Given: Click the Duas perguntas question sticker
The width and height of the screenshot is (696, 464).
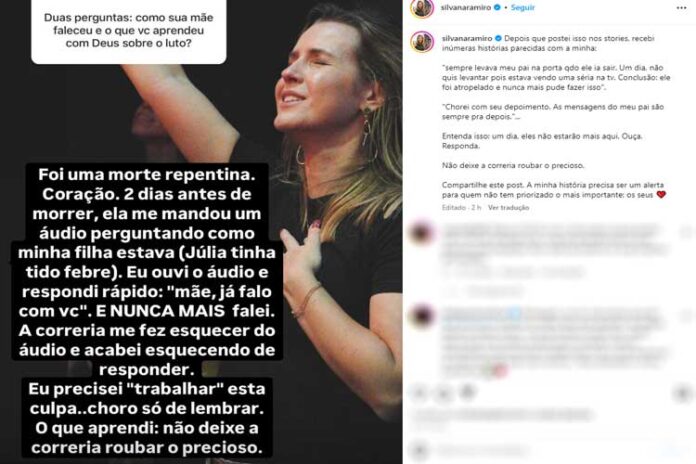Looking at the screenshot, I should tap(129, 31).
